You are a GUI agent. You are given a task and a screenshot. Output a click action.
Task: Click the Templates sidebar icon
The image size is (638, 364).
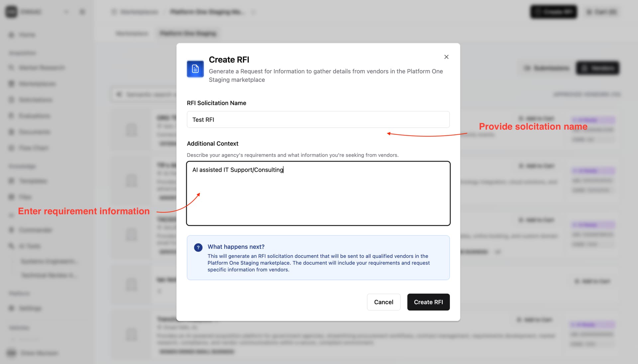pos(11,181)
